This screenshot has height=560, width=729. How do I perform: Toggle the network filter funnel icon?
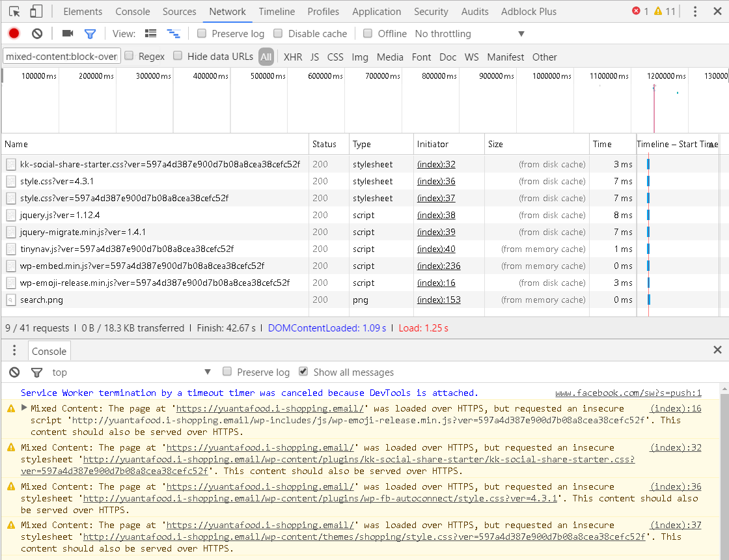click(x=90, y=33)
